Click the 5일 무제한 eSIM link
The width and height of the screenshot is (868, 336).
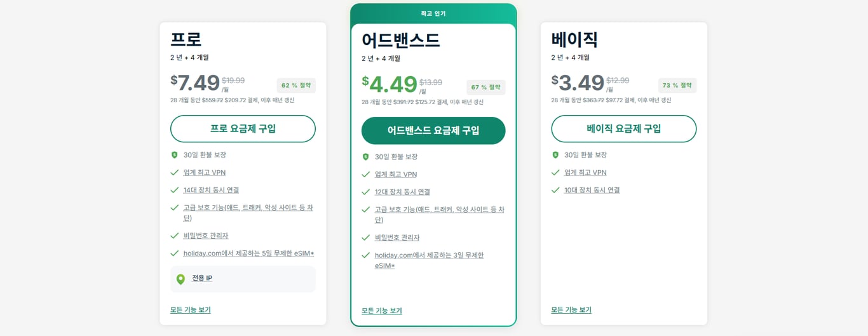point(248,253)
